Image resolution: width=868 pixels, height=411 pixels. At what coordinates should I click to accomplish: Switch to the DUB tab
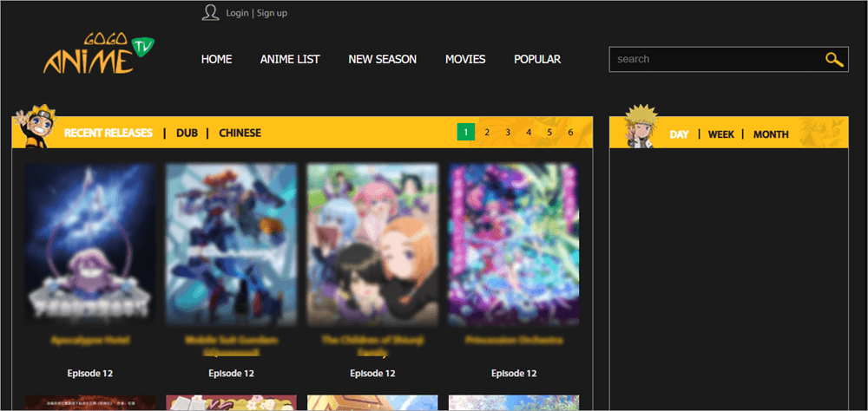pyautogui.click(x=187, y=134)
